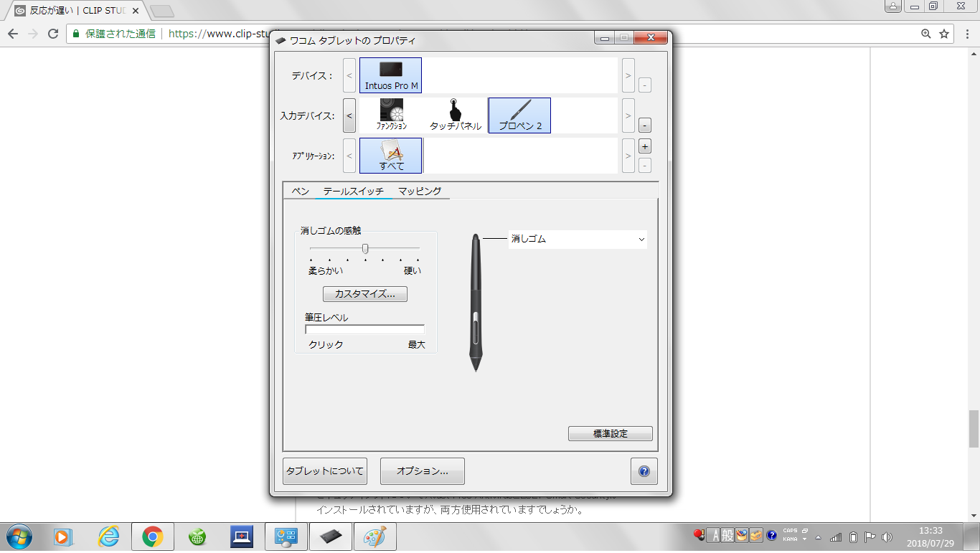Close the 反応が遅い CLIP STUDIO browser tab
Image resolution: width=980 pixels, height=553 pixels.
(x=136, y=11)
